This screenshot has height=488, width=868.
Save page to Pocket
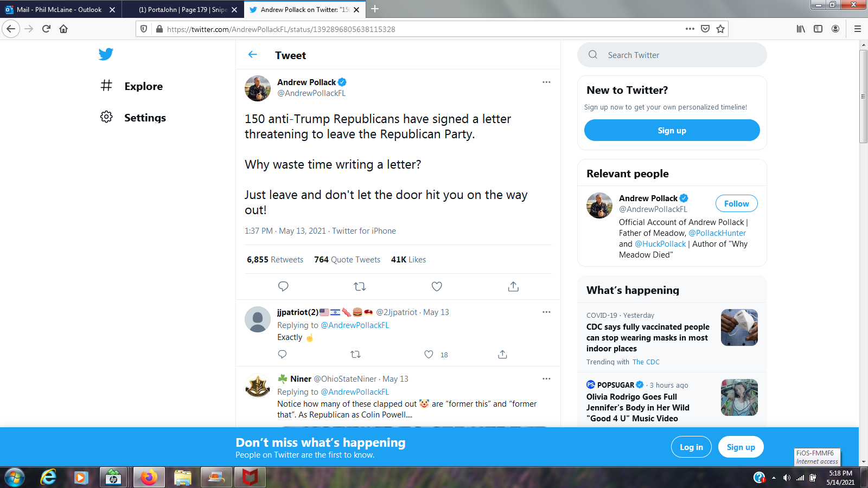[x=705, y=29]
